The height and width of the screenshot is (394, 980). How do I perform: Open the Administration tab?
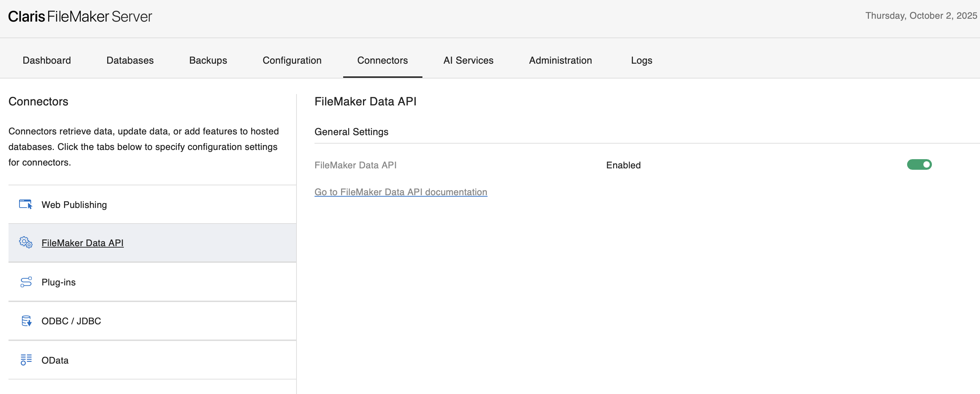pos(560,60)
